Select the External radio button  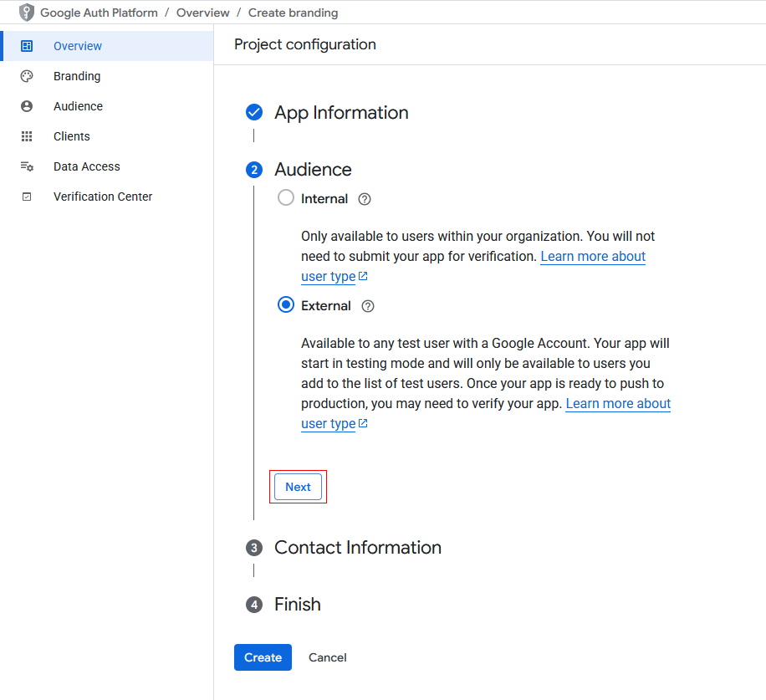[x=286, y=305]
